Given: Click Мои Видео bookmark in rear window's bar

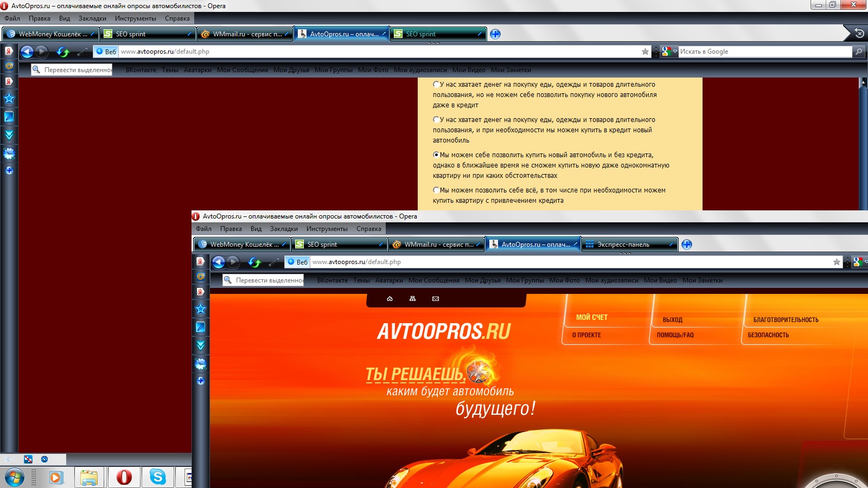Looking at the screenshot, I should point(469,70).
